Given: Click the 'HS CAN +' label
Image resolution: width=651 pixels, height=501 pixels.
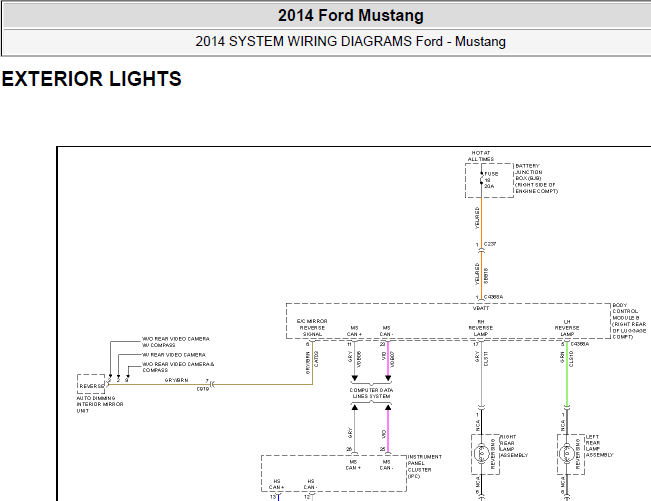Looking at the screenshot, I should (277, 484).
